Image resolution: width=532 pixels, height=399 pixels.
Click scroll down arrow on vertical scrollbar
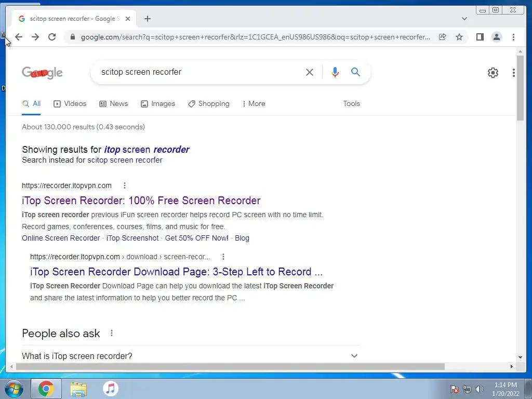tap(520, 357)
